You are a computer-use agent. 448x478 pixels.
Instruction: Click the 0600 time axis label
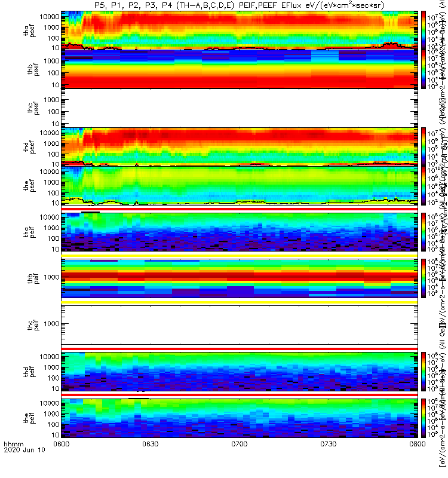[62, 444]
